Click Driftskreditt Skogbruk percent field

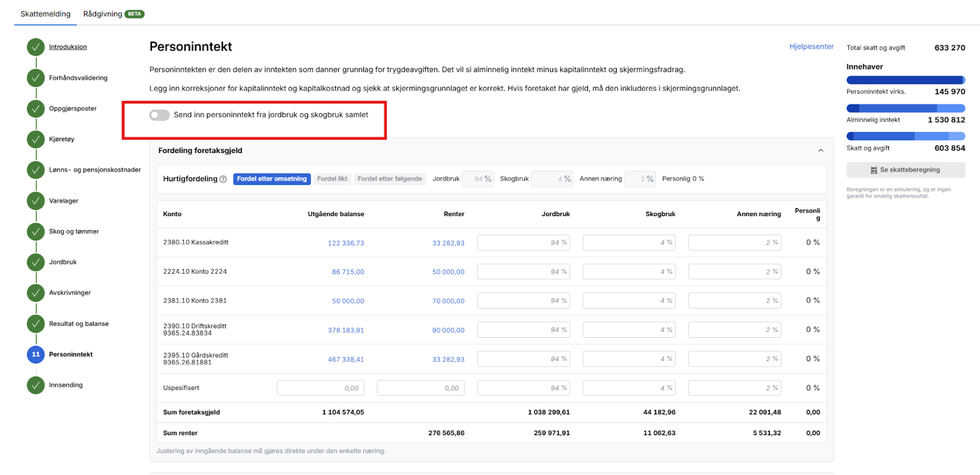629,330
